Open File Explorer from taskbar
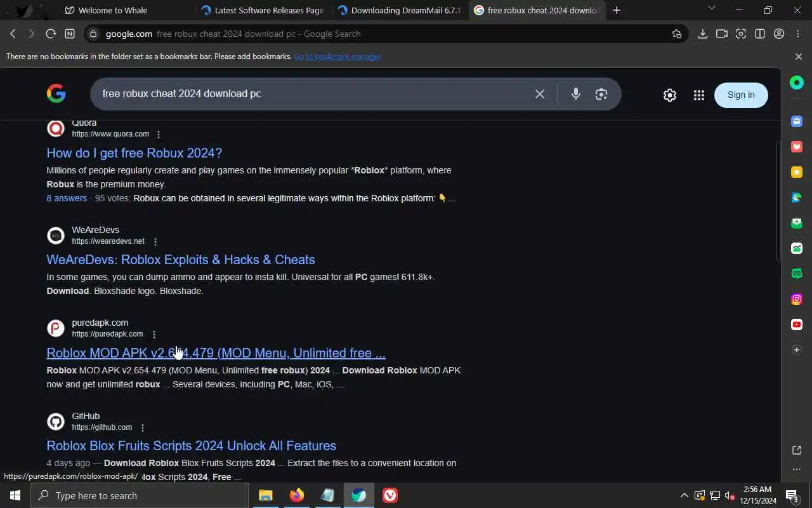Image resolution: width=812 pixels, height=508 pixels. pyautogui.click(x=265, y=495)
